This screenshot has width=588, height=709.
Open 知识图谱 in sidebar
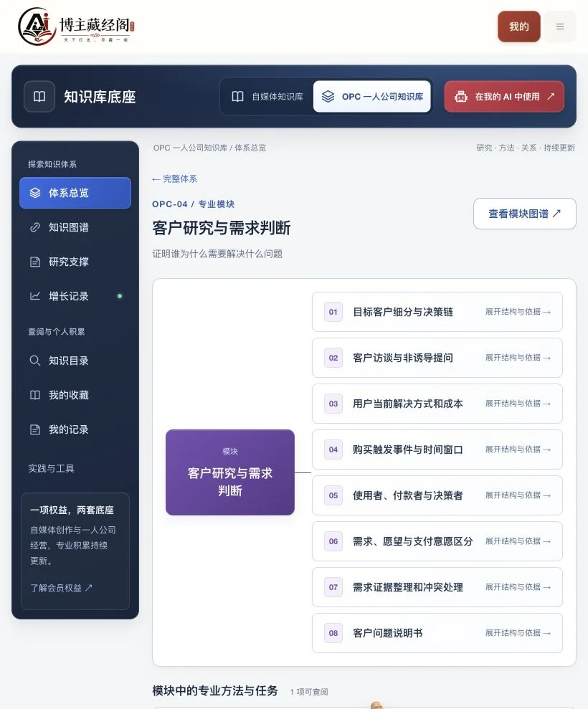point(75,227)
